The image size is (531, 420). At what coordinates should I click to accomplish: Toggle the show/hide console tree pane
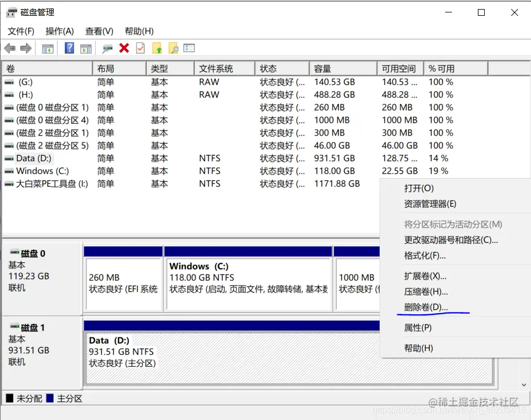click(x=47, y=48)
